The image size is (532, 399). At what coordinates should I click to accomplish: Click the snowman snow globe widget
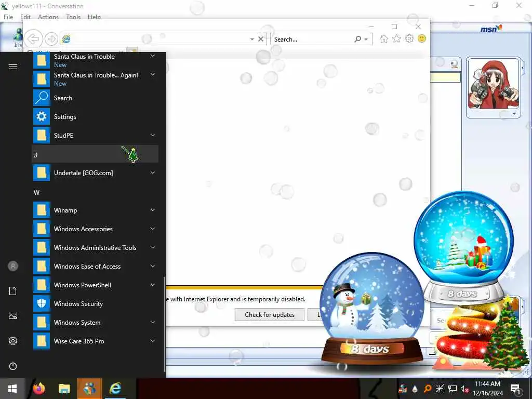372,308
